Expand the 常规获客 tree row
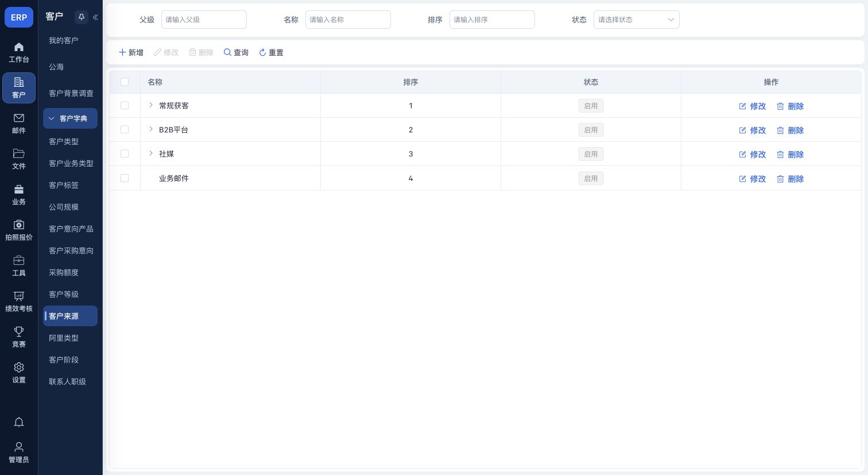Screen dimensions: 868x475 [x=151, y=105]
